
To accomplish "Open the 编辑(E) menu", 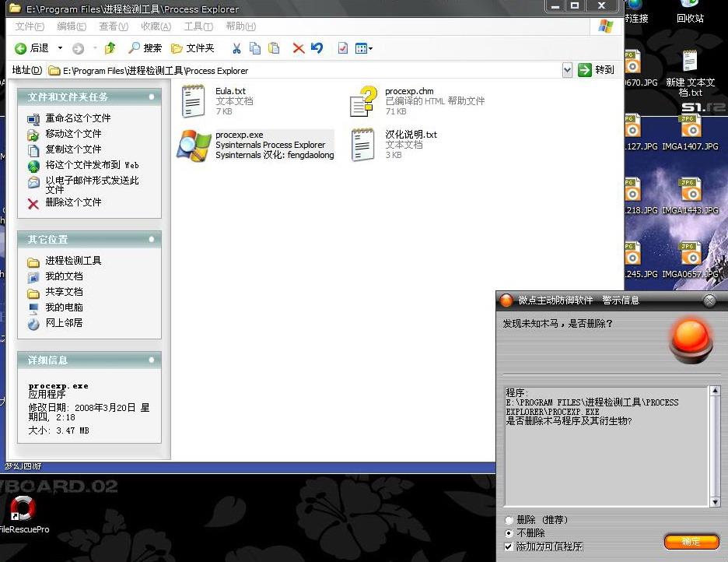I will (x=72, y=26).
